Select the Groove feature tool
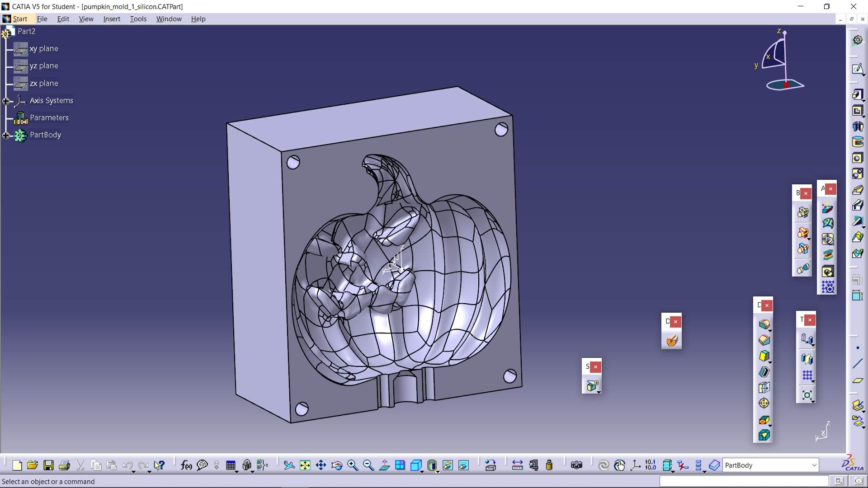This screenshot has width=868, height=488. (858, 142)
